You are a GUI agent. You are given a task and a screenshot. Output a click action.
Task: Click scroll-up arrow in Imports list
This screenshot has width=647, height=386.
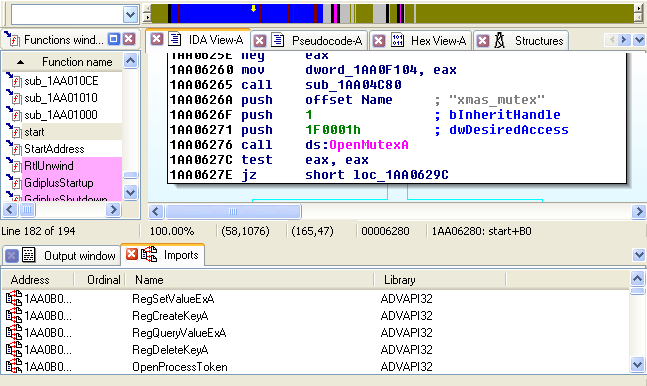point(638,279)
